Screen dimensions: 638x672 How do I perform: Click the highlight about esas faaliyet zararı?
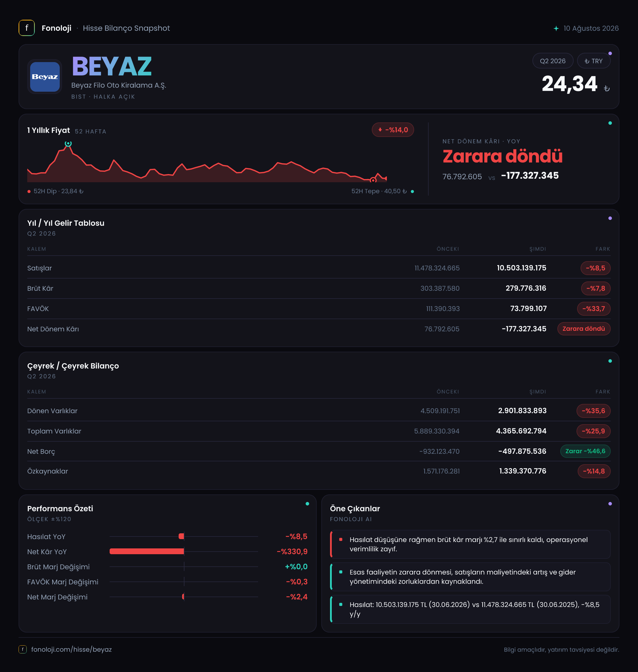point(470,577)
